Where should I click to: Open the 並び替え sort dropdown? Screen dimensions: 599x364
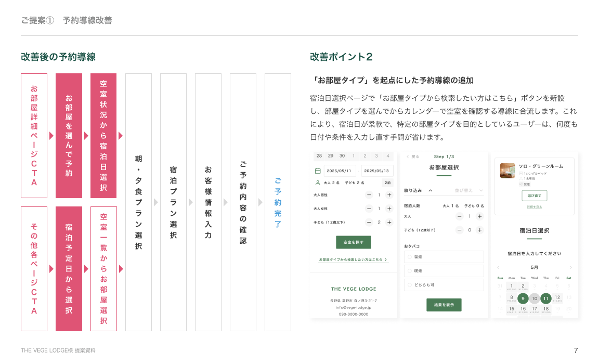point(469,190)
